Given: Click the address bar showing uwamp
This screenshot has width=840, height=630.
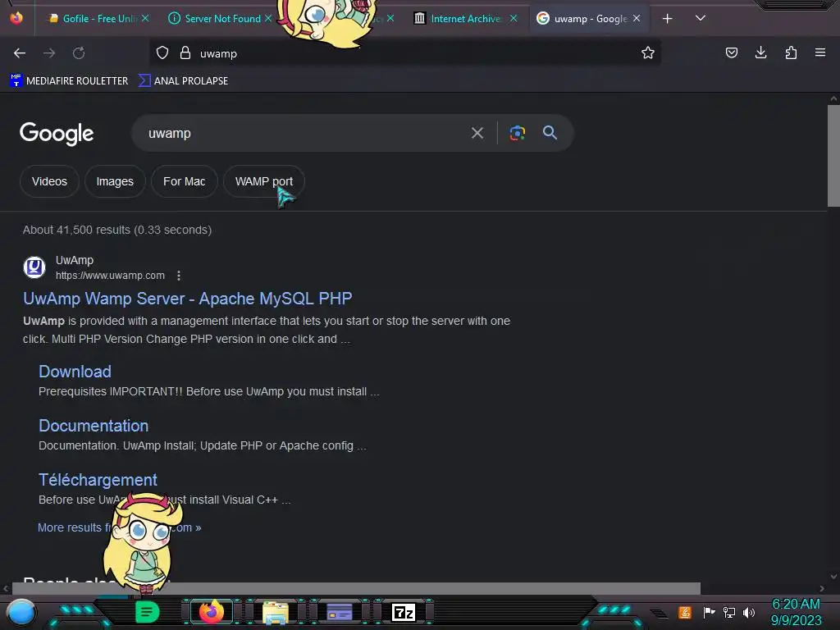Looking at the screenshot, I should [x=404, y=53].
